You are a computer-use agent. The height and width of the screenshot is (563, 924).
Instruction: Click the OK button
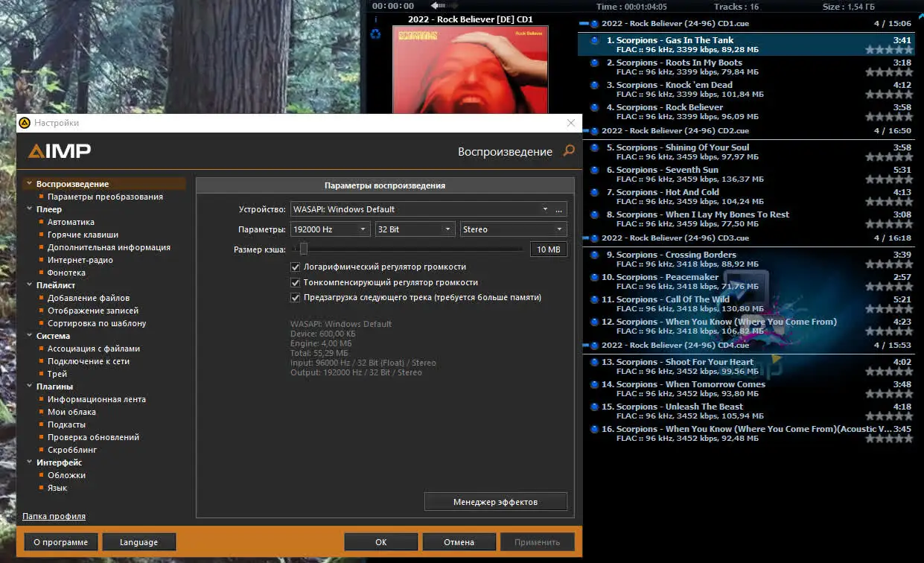380,542
